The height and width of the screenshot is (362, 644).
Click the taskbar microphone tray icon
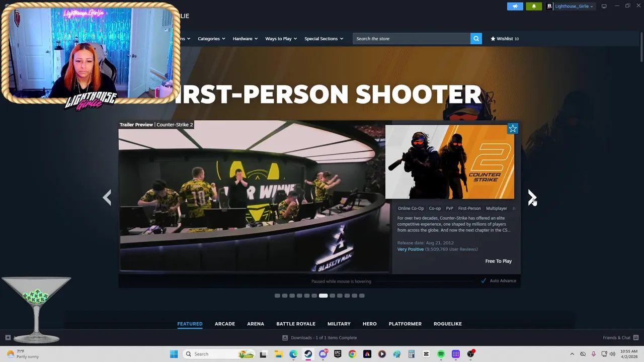[594, 354]
